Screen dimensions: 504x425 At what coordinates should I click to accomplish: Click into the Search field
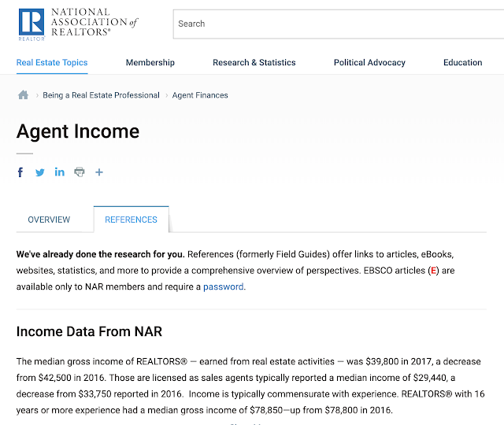(339, 24)
